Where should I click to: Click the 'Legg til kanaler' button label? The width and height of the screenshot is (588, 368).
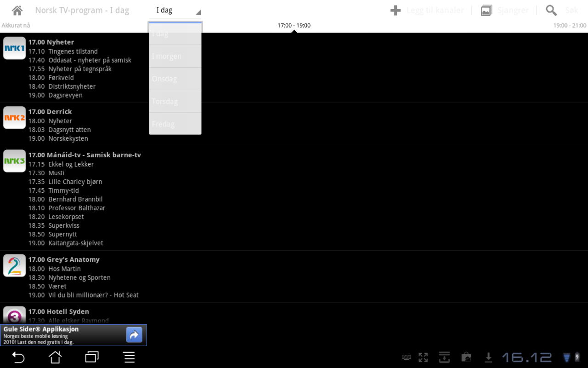(435, 10)
